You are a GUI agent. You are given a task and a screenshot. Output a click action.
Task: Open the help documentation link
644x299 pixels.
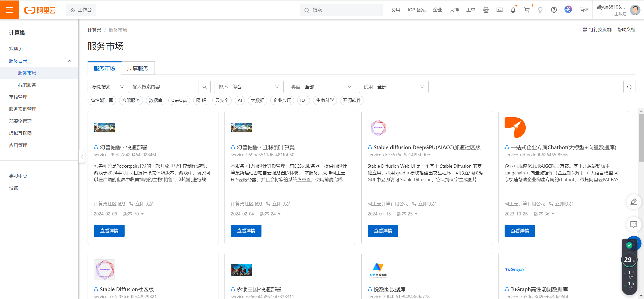[626, 30]
